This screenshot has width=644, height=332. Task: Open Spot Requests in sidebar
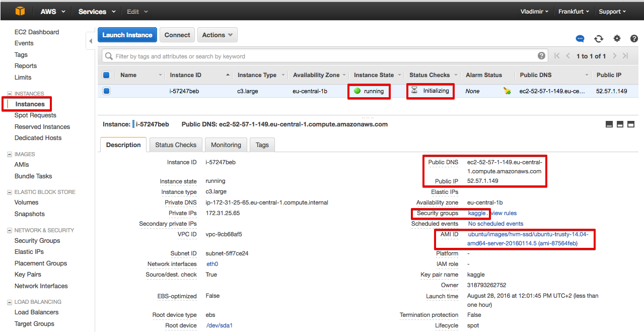[35, 115]
